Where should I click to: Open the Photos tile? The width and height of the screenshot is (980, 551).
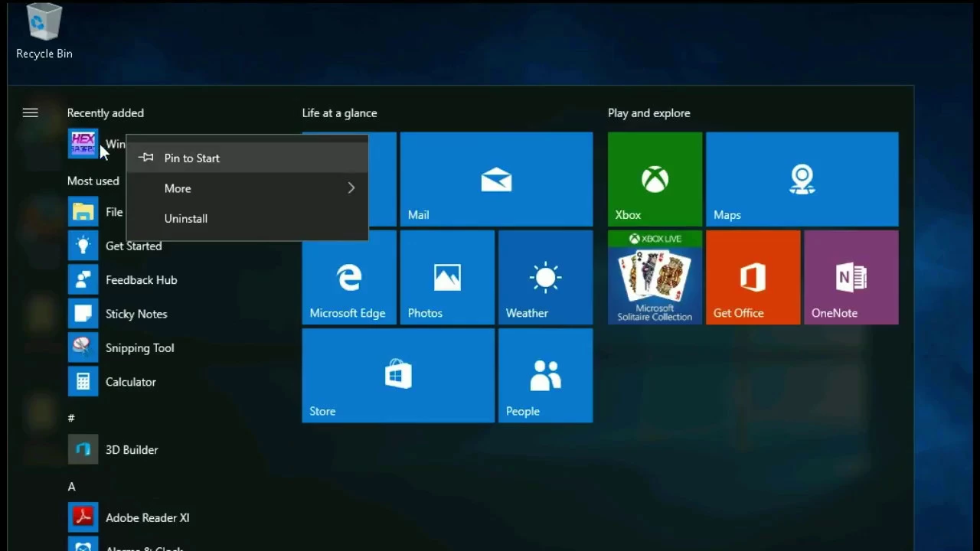[447, 277]
